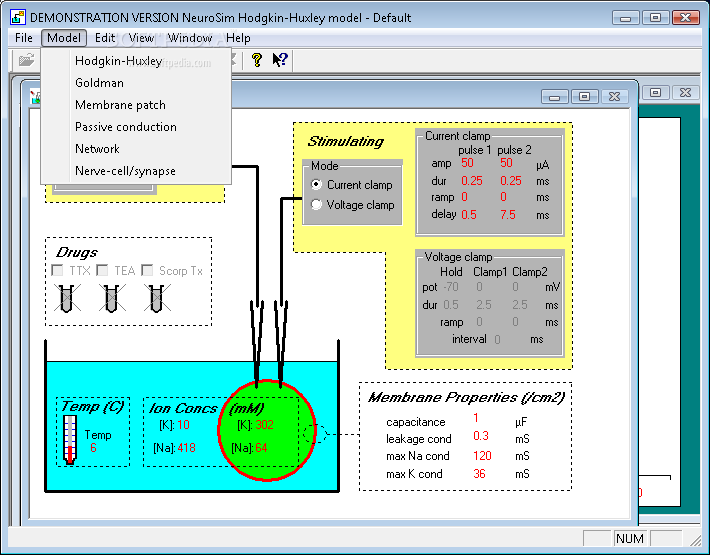Viewport: 710px width, 555px height.
Task: Choose Nerve-cell/synapse model
Action: (x=136, y=171)
